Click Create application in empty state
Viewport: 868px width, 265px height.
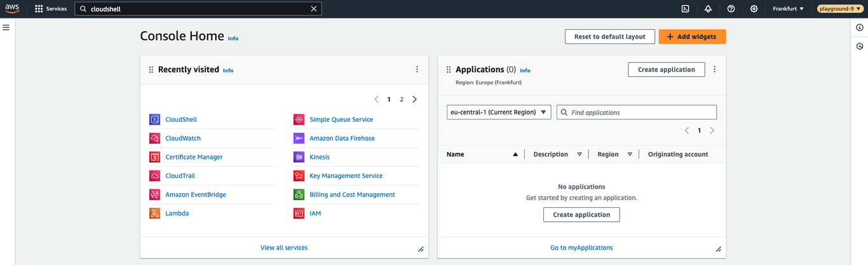point(581,215)
